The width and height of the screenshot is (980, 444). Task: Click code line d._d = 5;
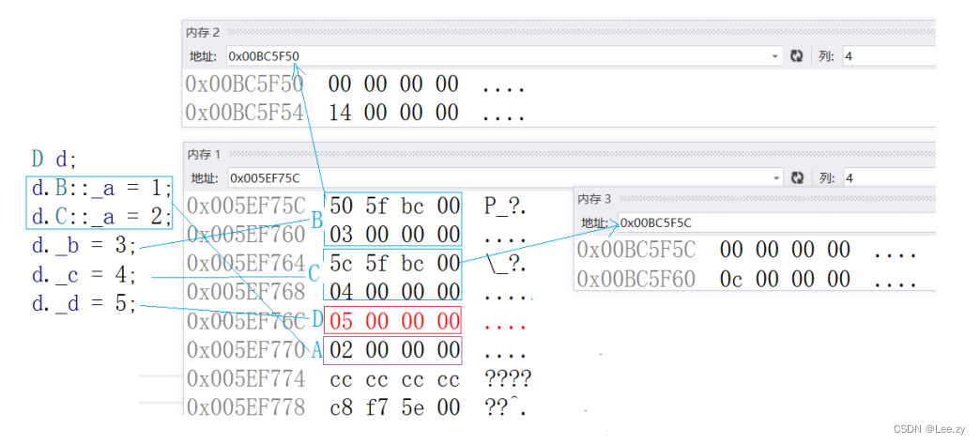click(84, 303)
